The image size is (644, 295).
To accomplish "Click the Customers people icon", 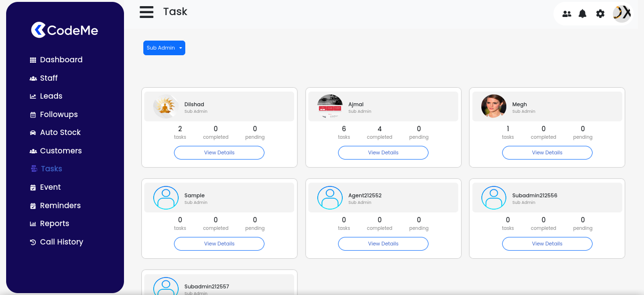I will pos(33,151).
